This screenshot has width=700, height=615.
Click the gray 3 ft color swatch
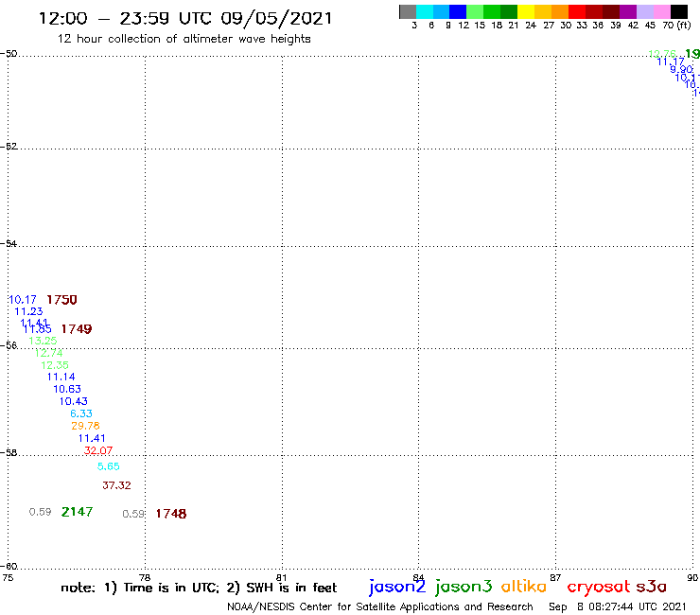(408, 11)
